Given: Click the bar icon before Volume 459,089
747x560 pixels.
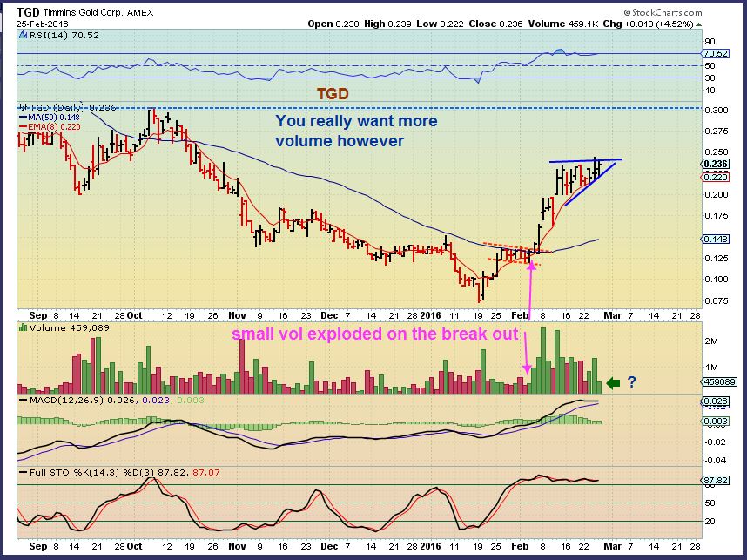Looking at the screenshot, I should tap(23, 327).
